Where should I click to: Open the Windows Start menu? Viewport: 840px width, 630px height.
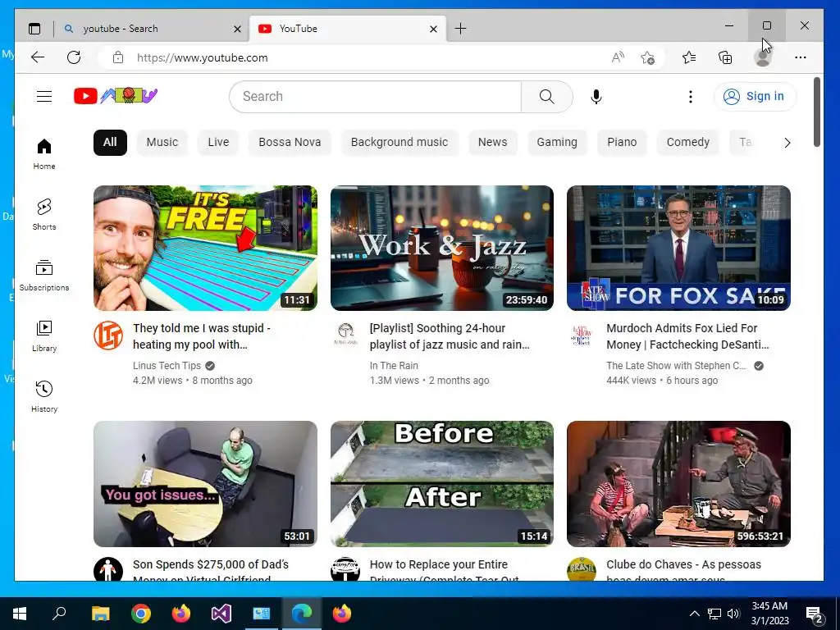[20, 614]
